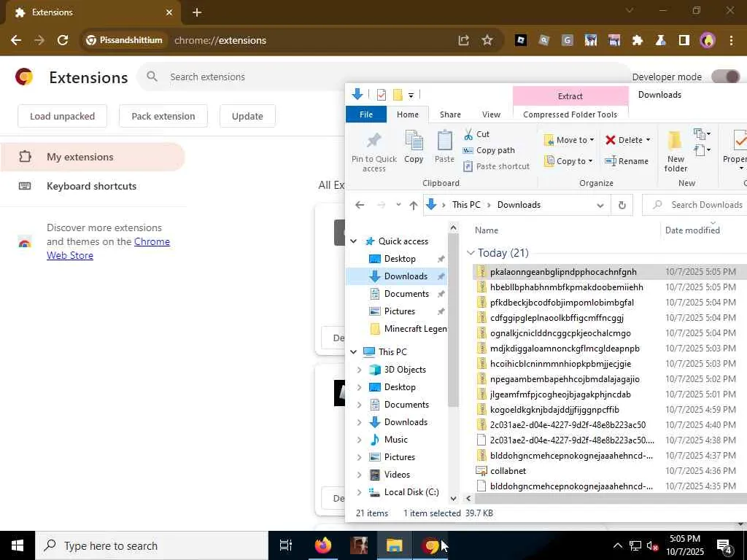The image size is (747, 560).
Task: Click Customize Quick Access Toolbar arrow
Action: pos(411,96)
